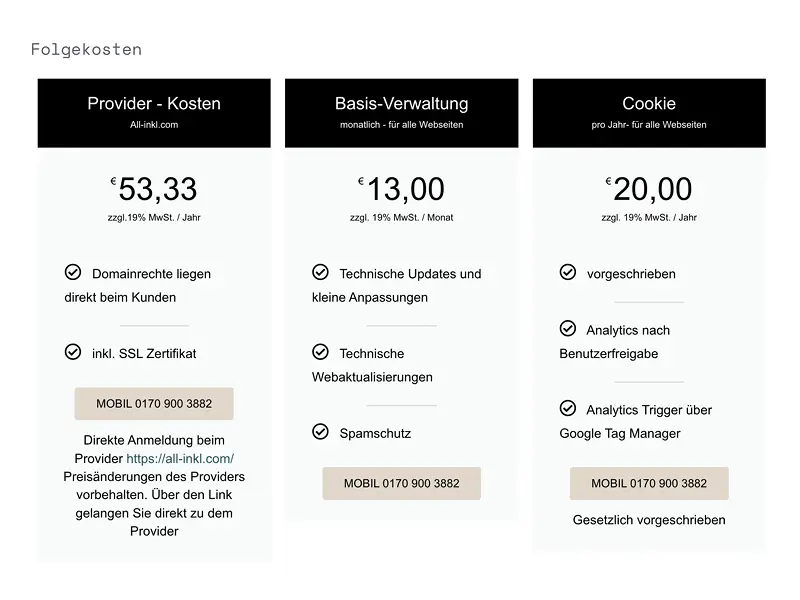Screen dimensions: 800x600
Task: Click the checkmark icon beside Domainrechte liegen
Action: point(74,270)
